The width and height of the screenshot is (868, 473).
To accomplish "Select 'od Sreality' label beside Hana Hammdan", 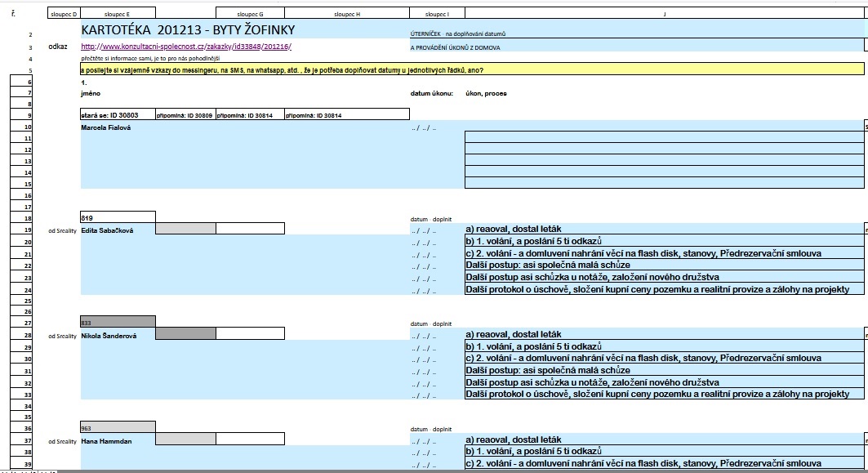I will pyautogui.click(x=62, y=441).
